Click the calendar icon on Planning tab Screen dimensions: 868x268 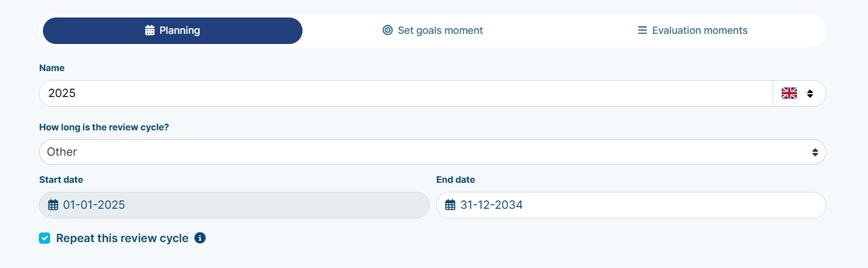point(150,30)
